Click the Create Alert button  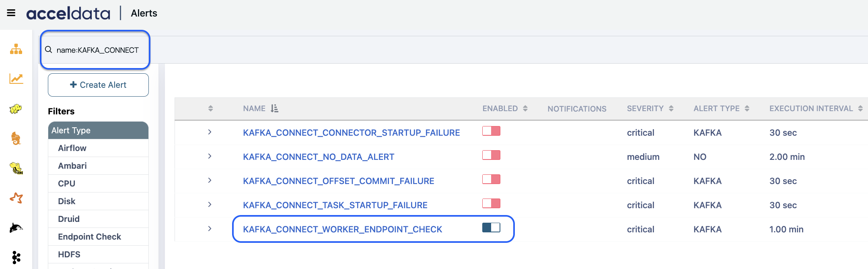click(x=98, y=85)
